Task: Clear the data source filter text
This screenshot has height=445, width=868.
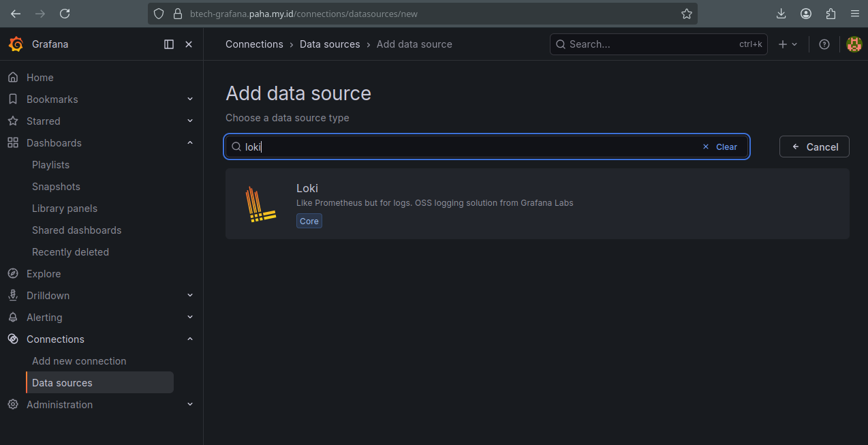Action: (x=720, y=147)
